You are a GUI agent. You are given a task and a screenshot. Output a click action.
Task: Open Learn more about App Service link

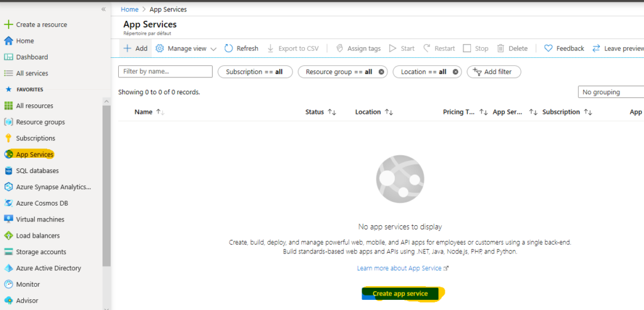(x=403, y=268)
